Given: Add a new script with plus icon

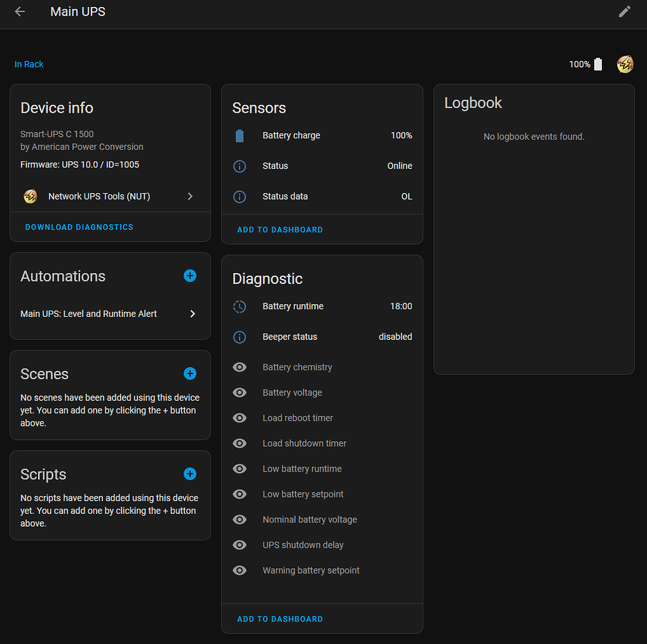Looking at the screenshot, I should click(189, 474).
